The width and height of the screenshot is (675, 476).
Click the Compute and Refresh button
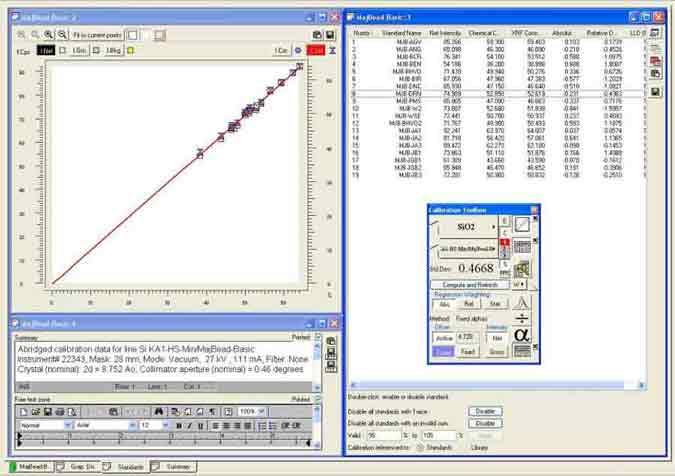(471, 283)
